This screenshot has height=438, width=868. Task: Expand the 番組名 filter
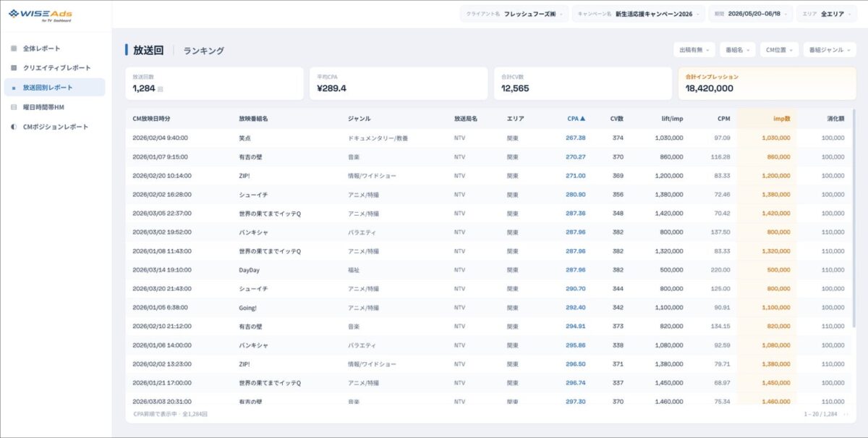738,50
